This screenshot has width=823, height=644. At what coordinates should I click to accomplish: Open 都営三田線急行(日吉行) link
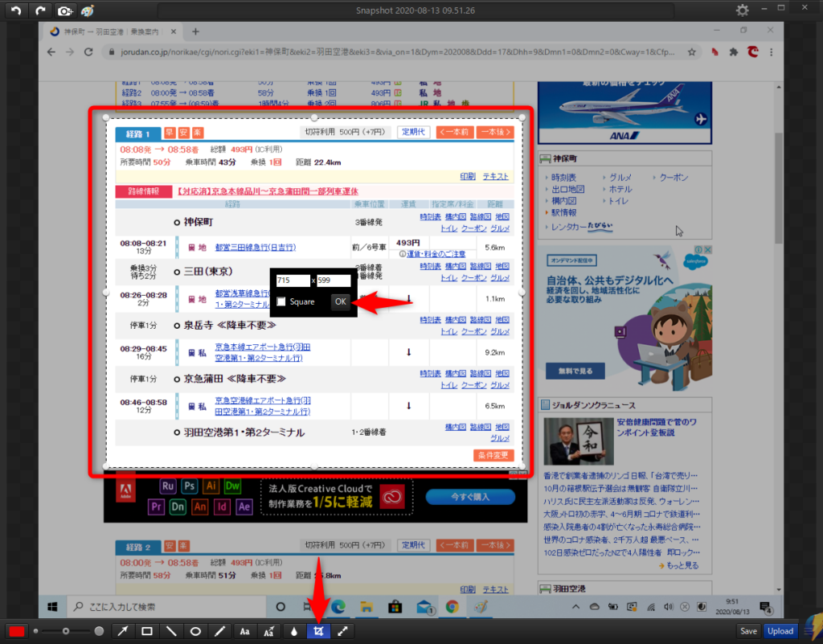click(256, 247)
